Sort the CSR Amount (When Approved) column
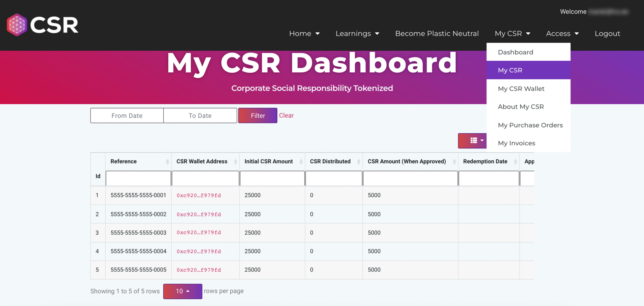Image resolution: width=644 pixels, height=306 pixels. [454, 161]
